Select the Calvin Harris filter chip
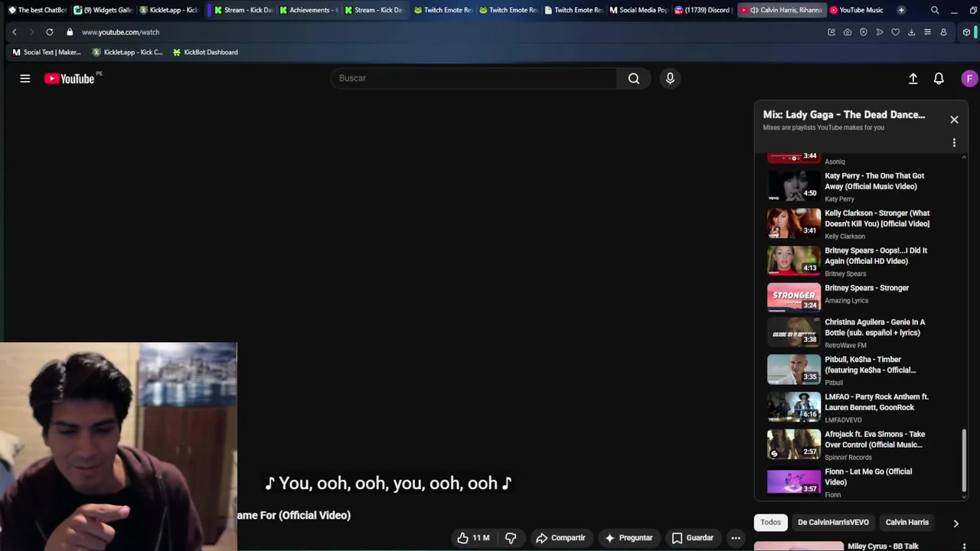 [907, 523]
